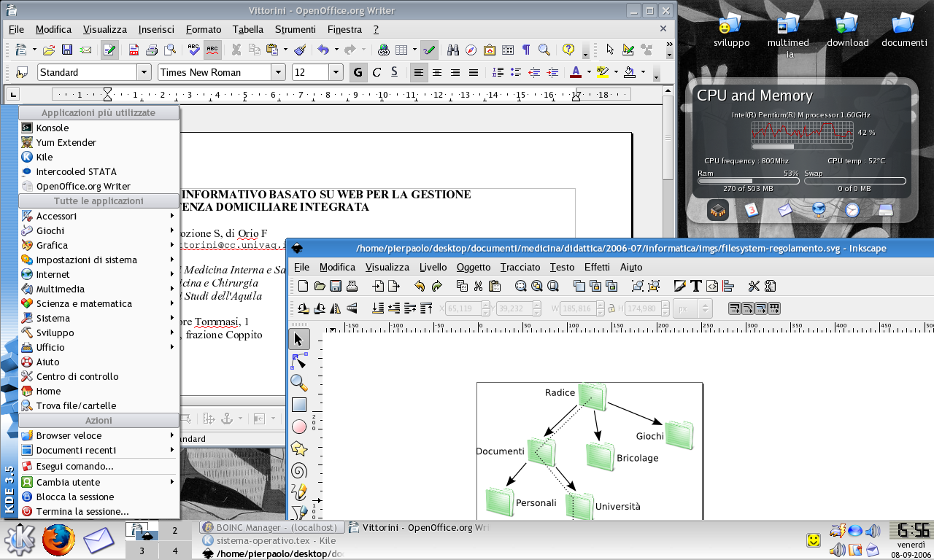Image resolution: width=934 pixels, height=560 pixels.
Task: Click the Print icon in Writer toolbar
Action: 152,50
